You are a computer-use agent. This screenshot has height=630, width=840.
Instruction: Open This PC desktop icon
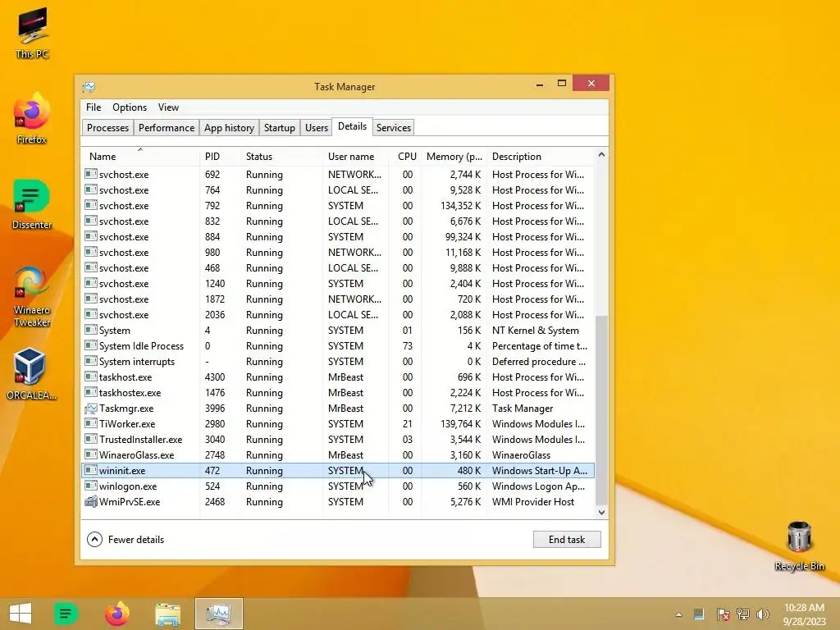[x=32, y=33]
